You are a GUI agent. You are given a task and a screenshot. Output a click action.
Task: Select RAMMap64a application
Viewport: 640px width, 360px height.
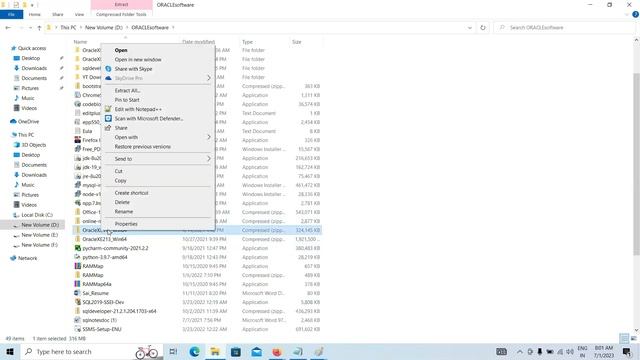[97, 284]
